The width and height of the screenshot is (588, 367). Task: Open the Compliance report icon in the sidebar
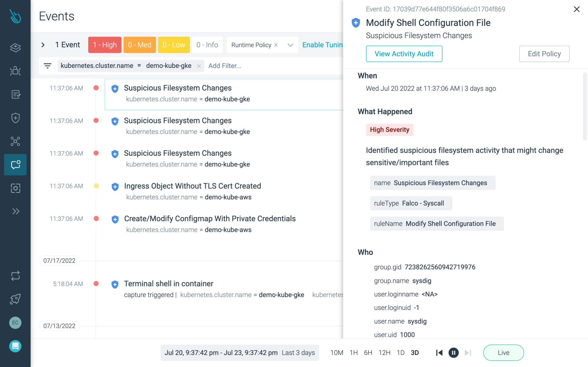pyautogui.click(x=15, y=94)
